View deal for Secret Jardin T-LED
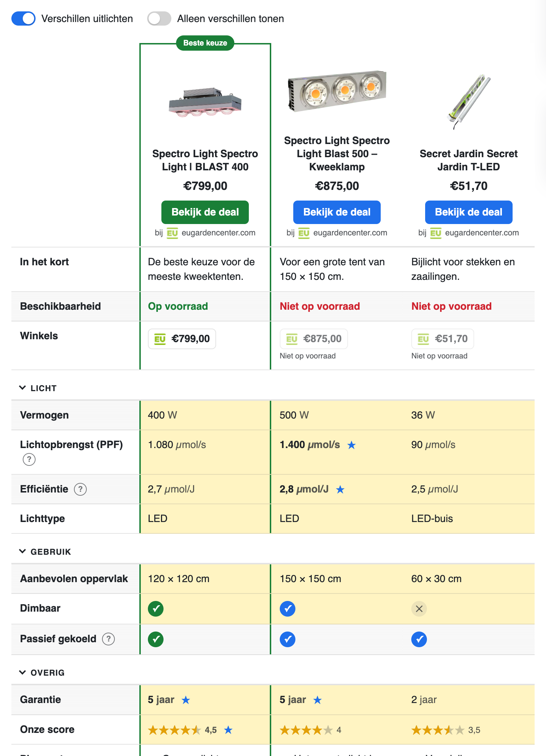This screenshot has height=756, width=546. (x=469, y=212)
